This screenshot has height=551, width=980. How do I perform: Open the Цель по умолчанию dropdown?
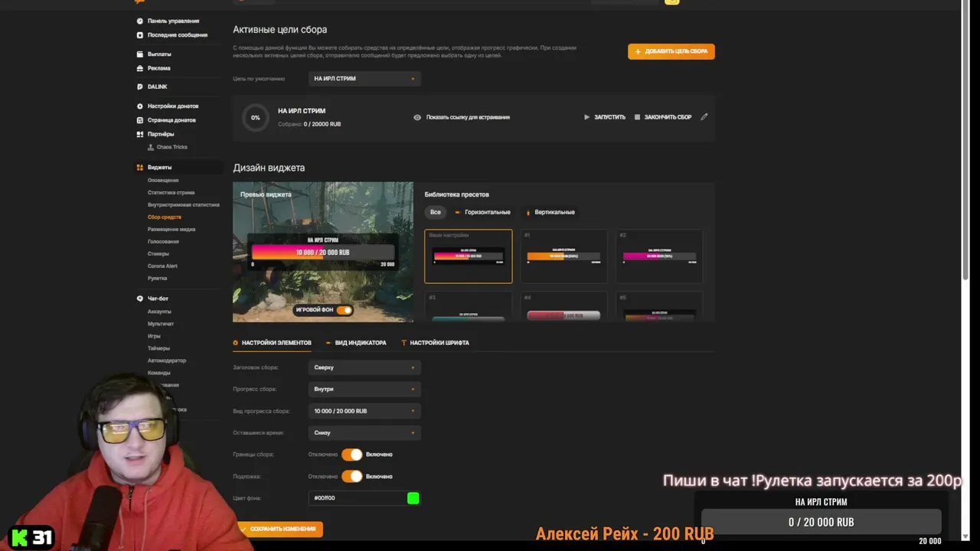pyautogui.click(x=364, y=78)
